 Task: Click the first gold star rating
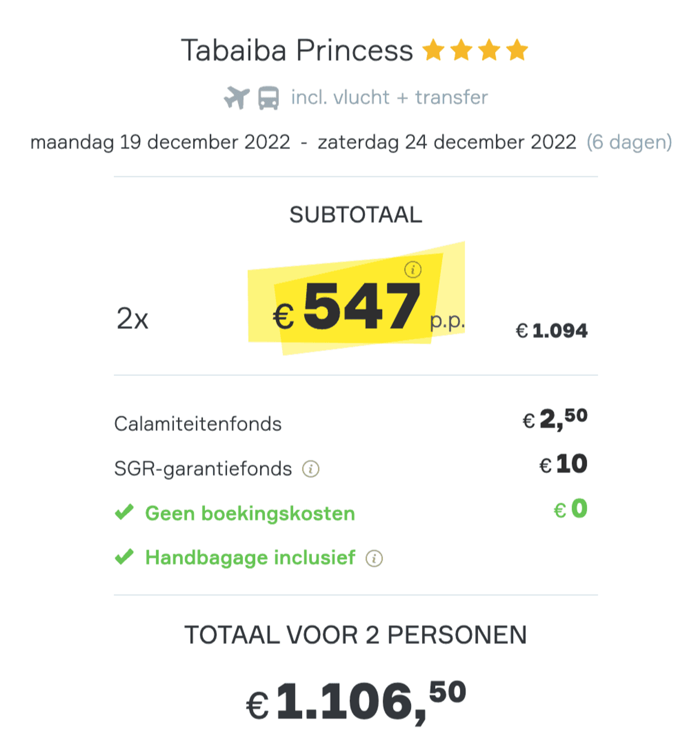pos(433,50)
